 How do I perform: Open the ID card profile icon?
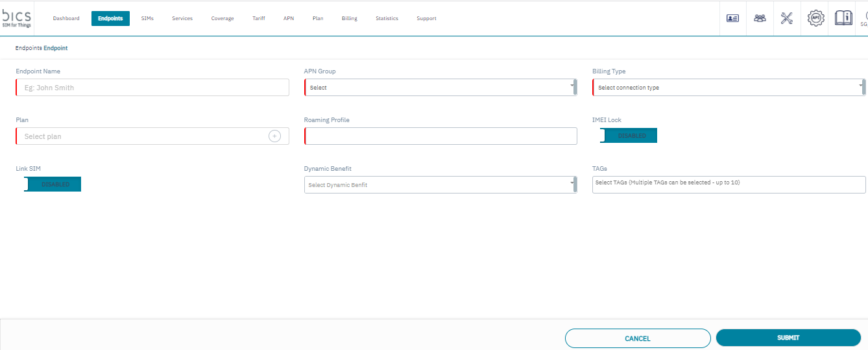coord(732,18)
